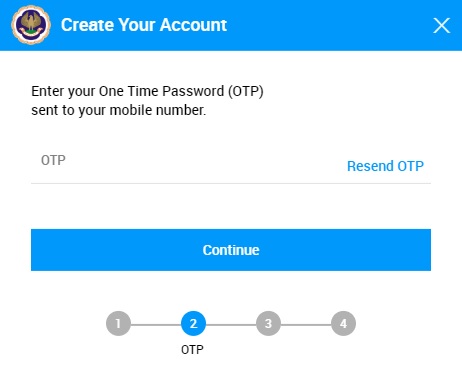Select step 4 in progress indicator
Screen dimensions: 462x378
tap(343, 323)
